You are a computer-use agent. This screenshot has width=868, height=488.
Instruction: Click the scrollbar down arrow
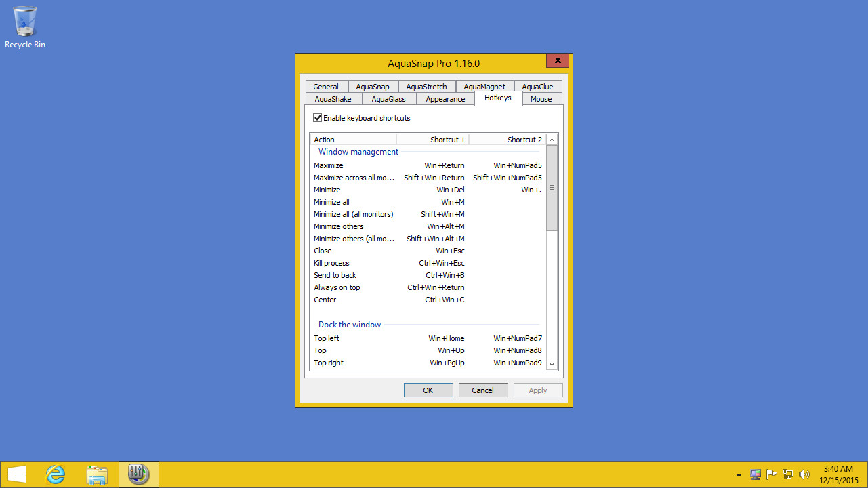(551, 364)
